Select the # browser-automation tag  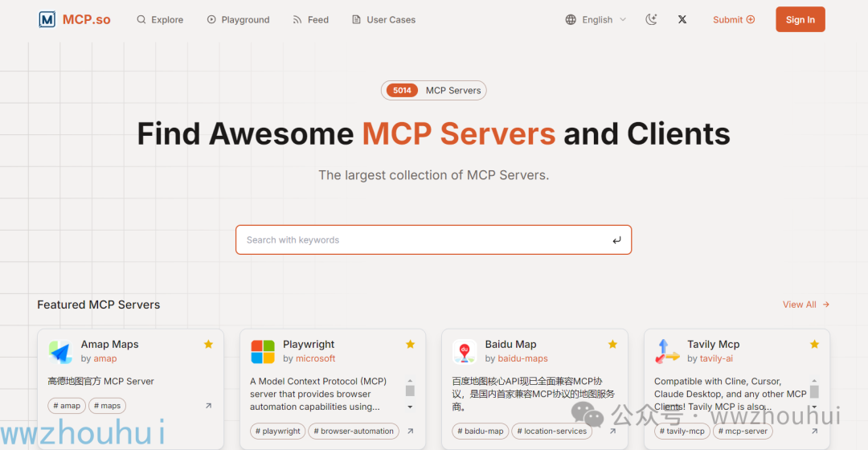(x=353, y=432)
